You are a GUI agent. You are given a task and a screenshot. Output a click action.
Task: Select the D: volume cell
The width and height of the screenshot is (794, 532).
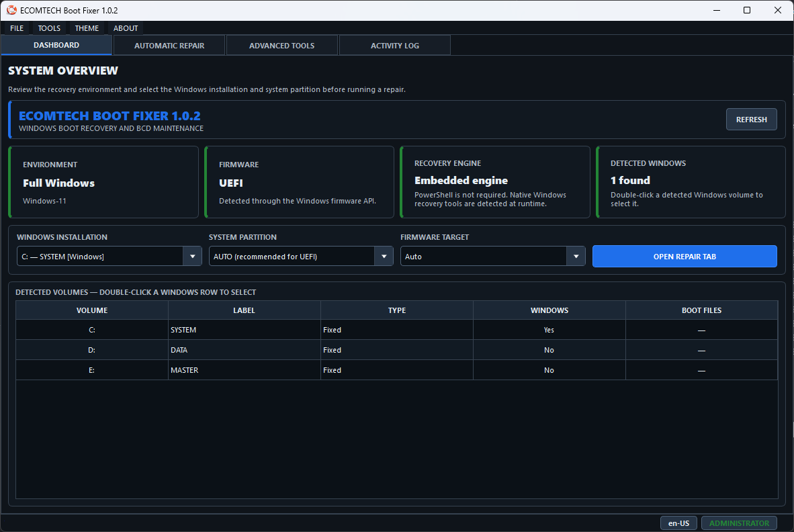coord(92,350)
